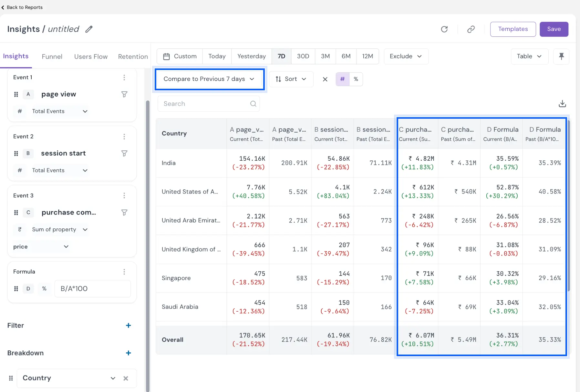
Task: Open filter for purchase completed event
Action: tap(124, 212)
